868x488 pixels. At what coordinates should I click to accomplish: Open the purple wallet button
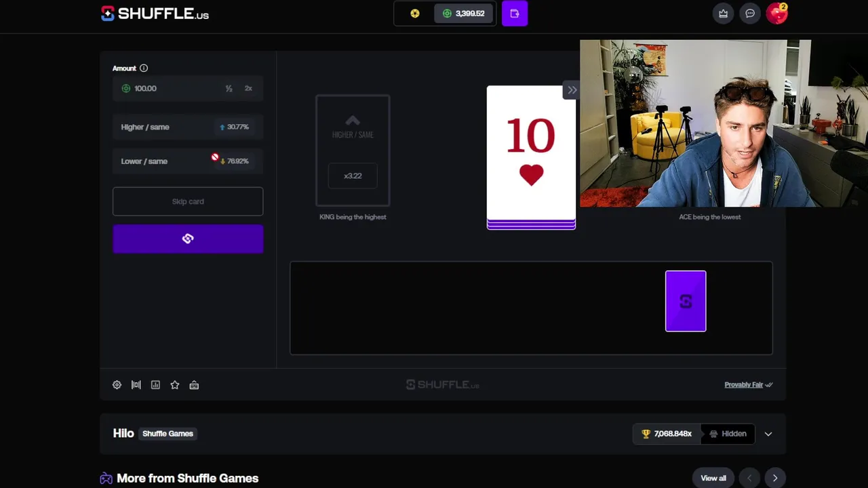pos(515,14)
